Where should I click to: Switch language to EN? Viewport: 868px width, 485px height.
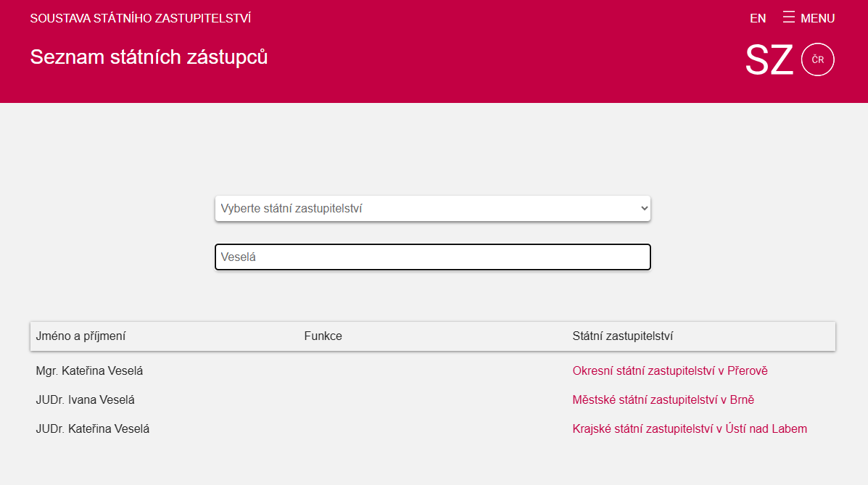click(x=758, y=18)
